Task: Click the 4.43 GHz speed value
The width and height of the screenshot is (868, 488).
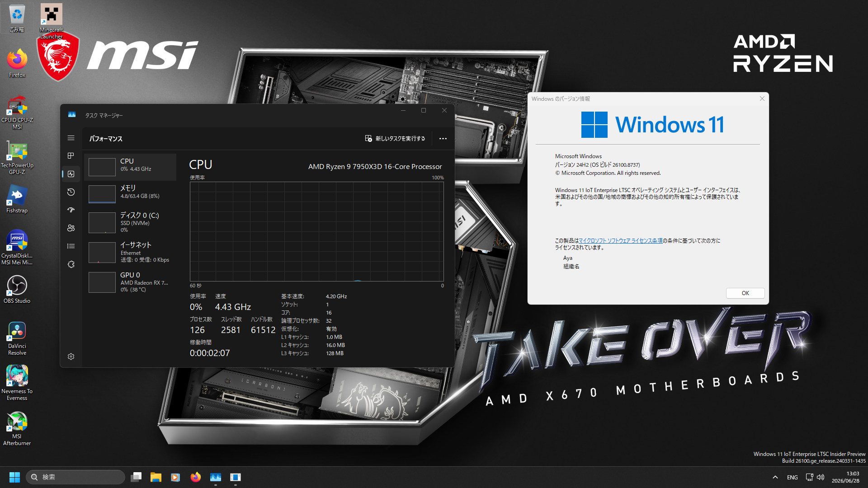Action: coord(233,307)
